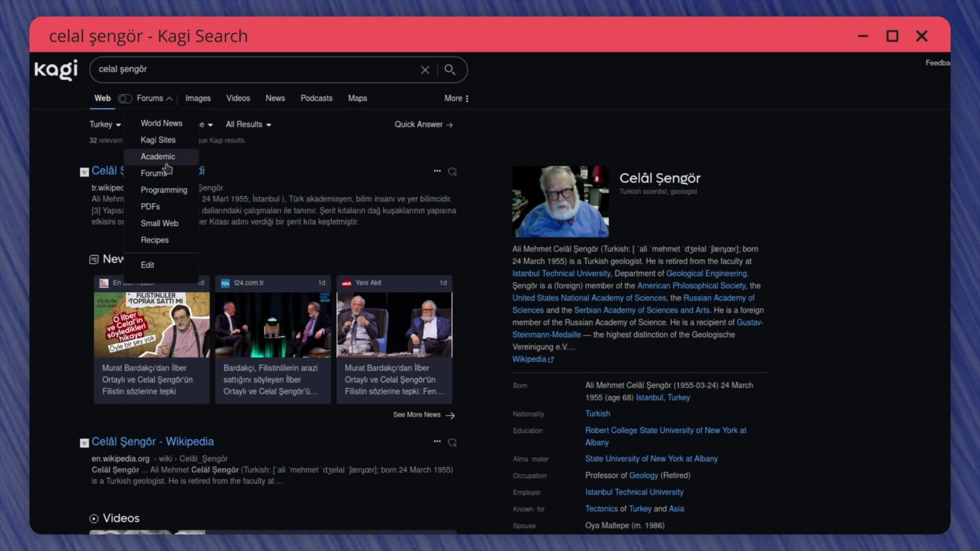The image size is (980, 551).
Task: Click the summarize icon beside the English Wikipedia result
Action: [x=452, y=442]
